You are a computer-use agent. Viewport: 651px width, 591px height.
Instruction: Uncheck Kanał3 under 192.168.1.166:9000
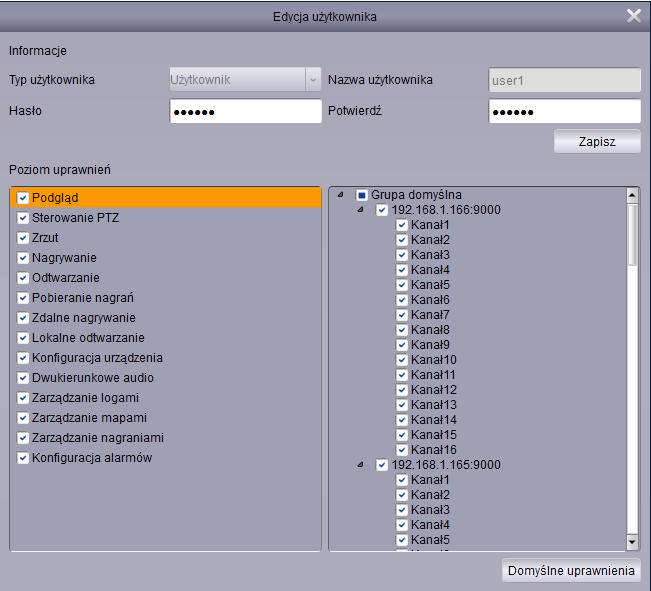[x=401, y=255]
